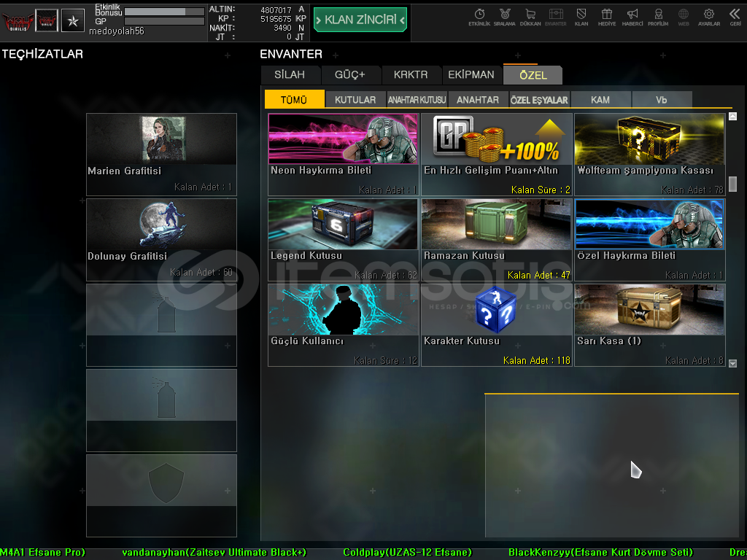
Task: Switch to the GÜÇ+ tab
Action: pyautogui.click(x=349, y=75)
